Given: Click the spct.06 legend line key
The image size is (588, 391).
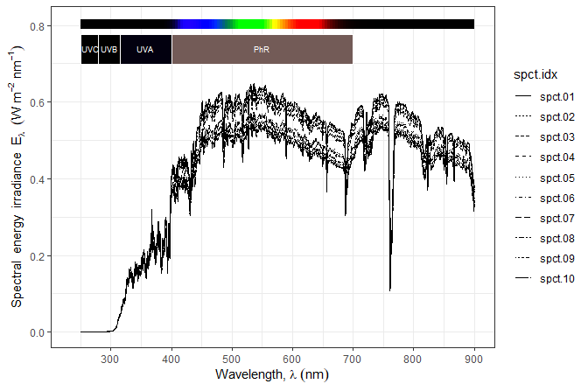Looking at the screenshot, I should coord(523,198).
